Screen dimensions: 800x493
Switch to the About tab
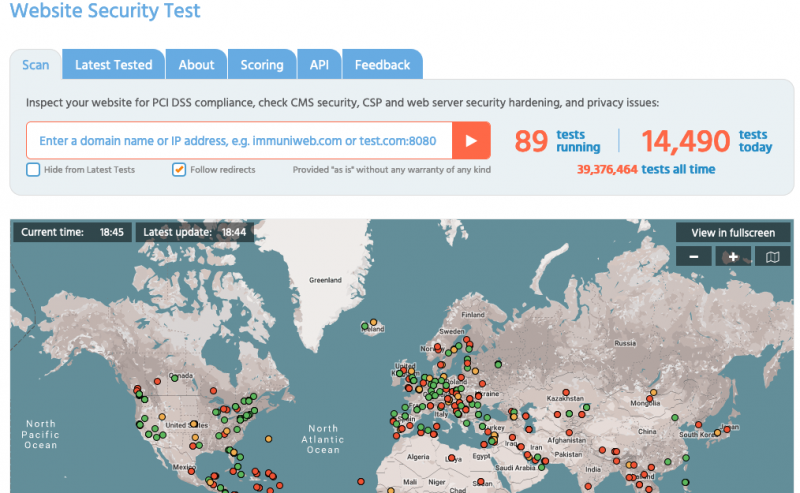(x=196, y=65)
